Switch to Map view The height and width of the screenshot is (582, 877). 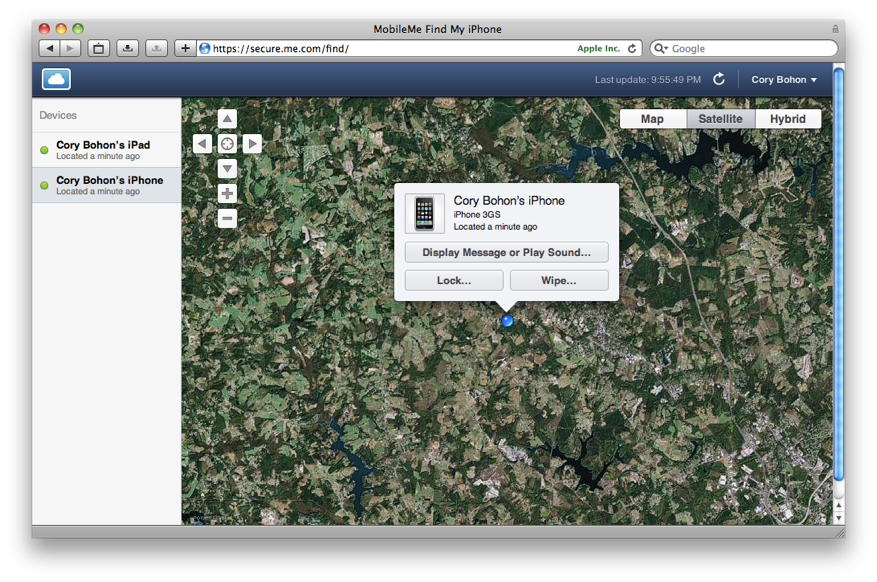tap(652, 119)
